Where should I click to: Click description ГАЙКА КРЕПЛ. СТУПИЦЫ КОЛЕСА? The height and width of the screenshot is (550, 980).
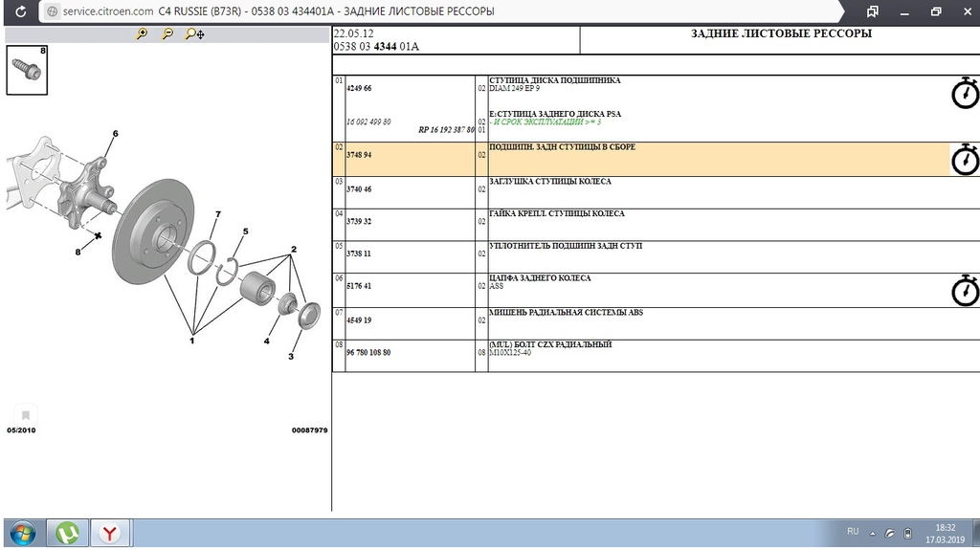click(x=557, y=213)
